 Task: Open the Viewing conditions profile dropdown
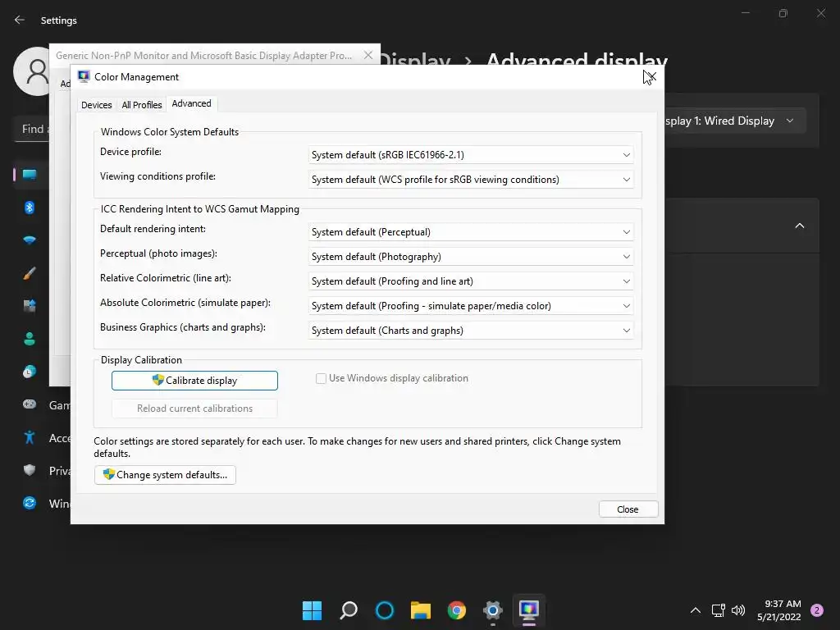(x=471, y=180)
